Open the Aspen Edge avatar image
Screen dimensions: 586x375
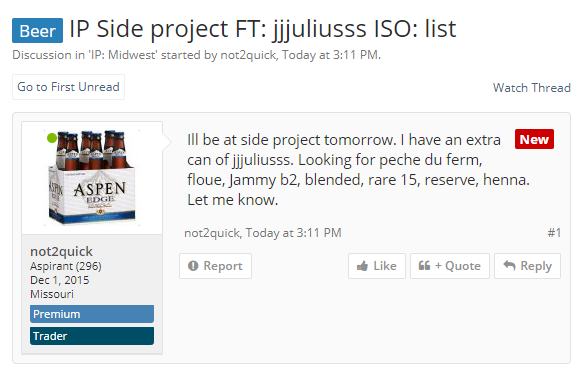tap(92, 178)
